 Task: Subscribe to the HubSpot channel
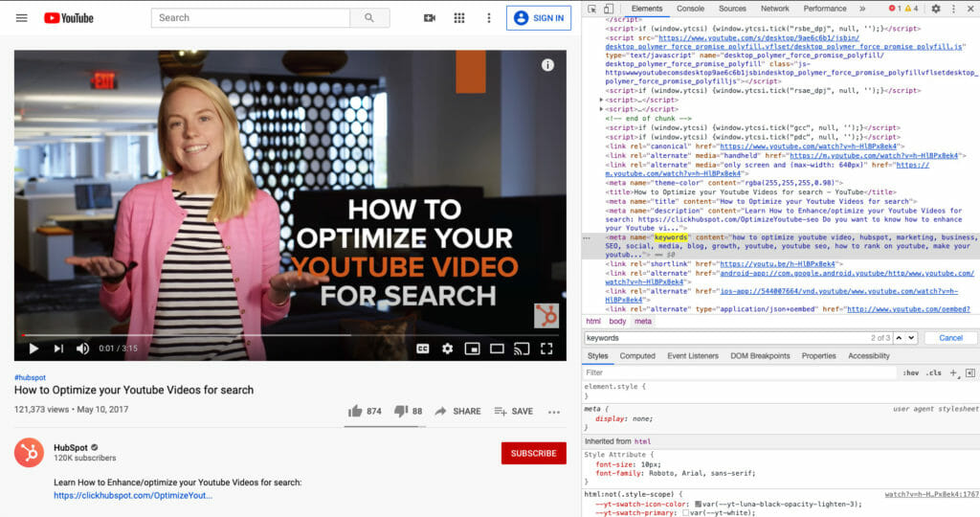click(534, 453)
